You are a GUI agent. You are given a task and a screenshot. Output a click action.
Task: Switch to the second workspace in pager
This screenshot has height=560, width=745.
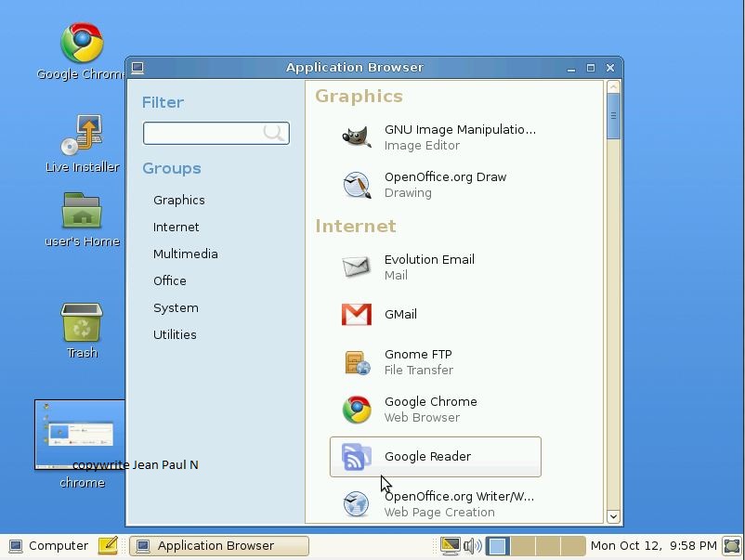[x=521, y=546]
